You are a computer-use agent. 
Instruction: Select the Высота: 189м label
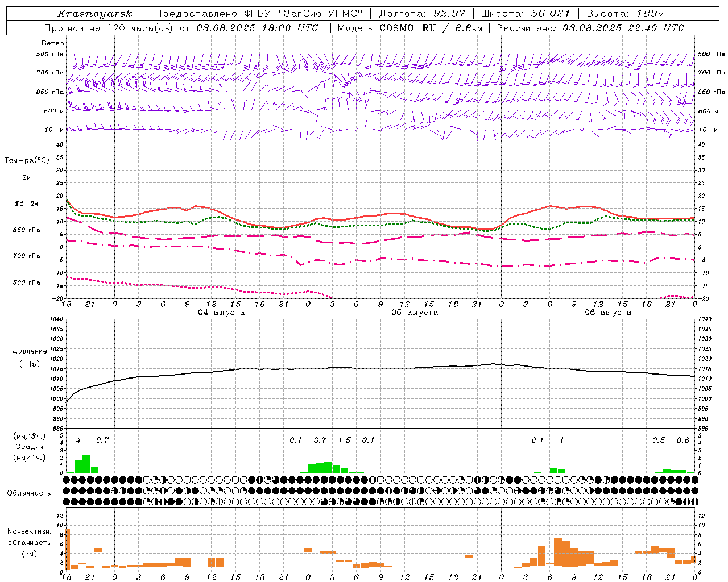625,14
